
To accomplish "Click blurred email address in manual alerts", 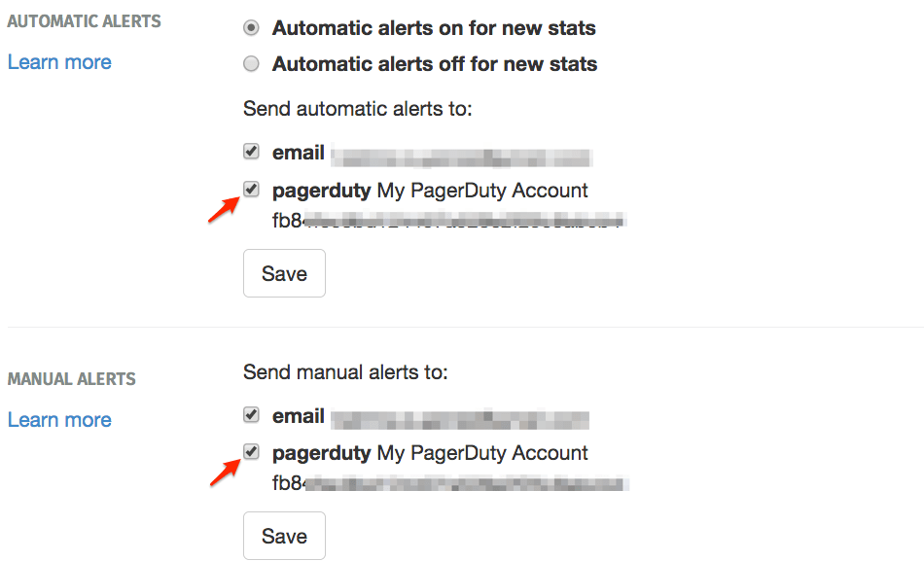I will click(461, 418).
